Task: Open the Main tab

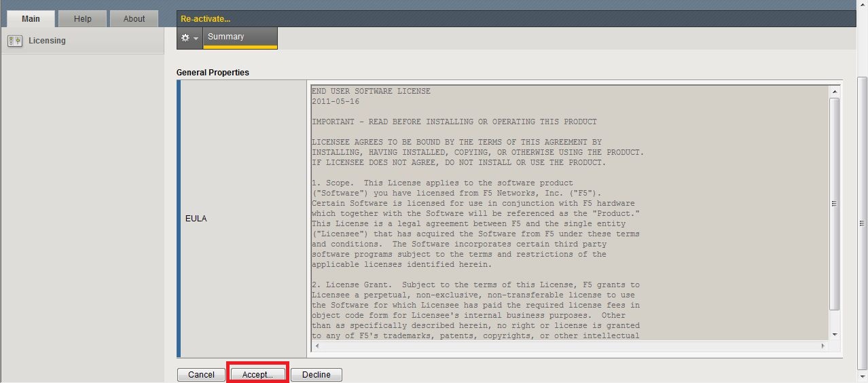Action: tap(31, 19)
